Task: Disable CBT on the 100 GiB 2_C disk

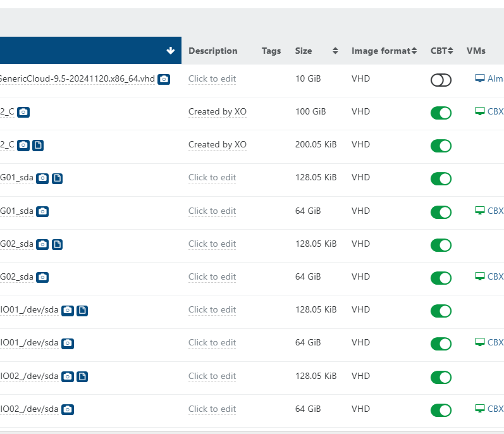Action: [x=441, y=113]
